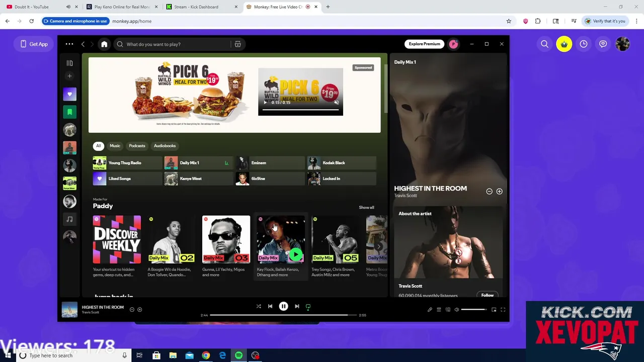Add current song to Liked Songs in player bar
Screen dimensions: 644x362
[x=140, y=310]
